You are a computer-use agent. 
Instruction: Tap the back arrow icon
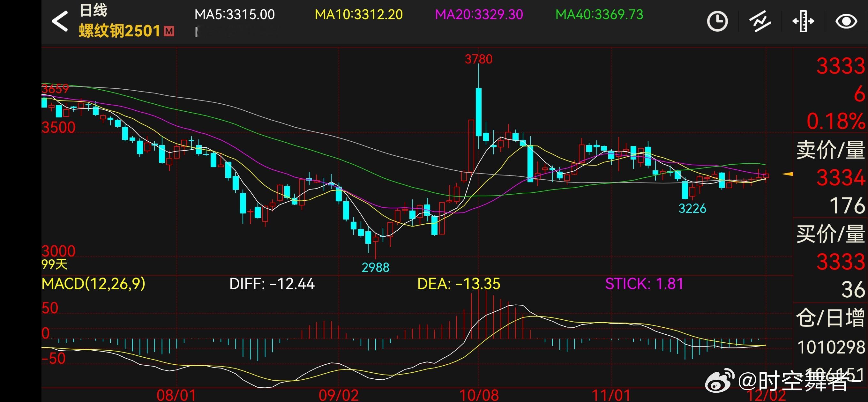[60, 21]
